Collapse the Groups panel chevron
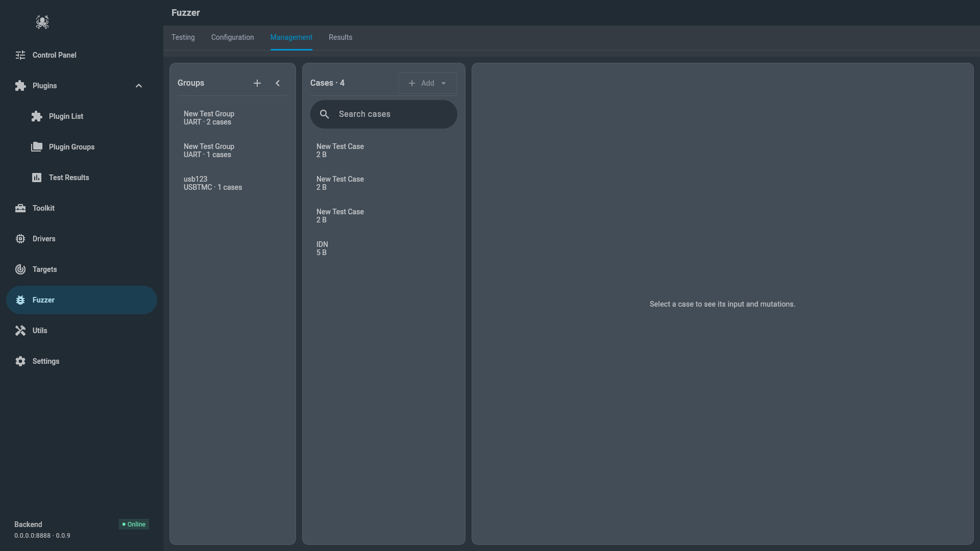980x551 pixels. pos(278,83)
